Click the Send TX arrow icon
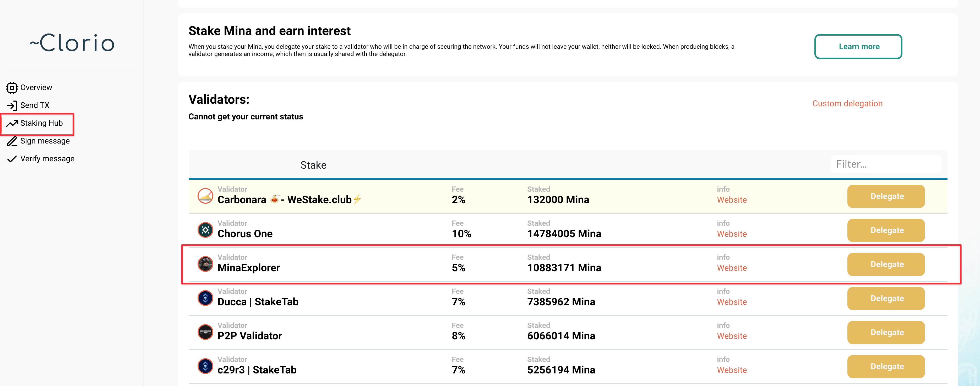980x386 pixels. pyautogui.click(x=12, y=105)
